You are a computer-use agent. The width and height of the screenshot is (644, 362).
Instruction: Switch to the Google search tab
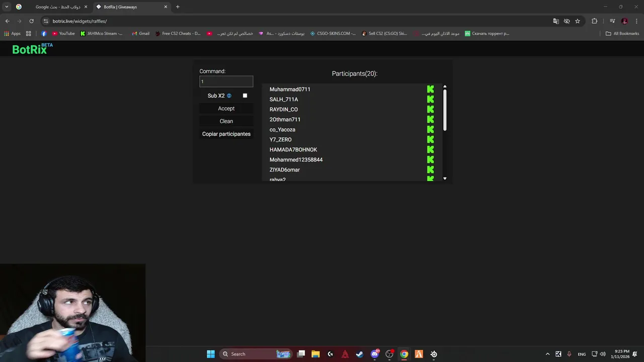[x=52, y=7]
